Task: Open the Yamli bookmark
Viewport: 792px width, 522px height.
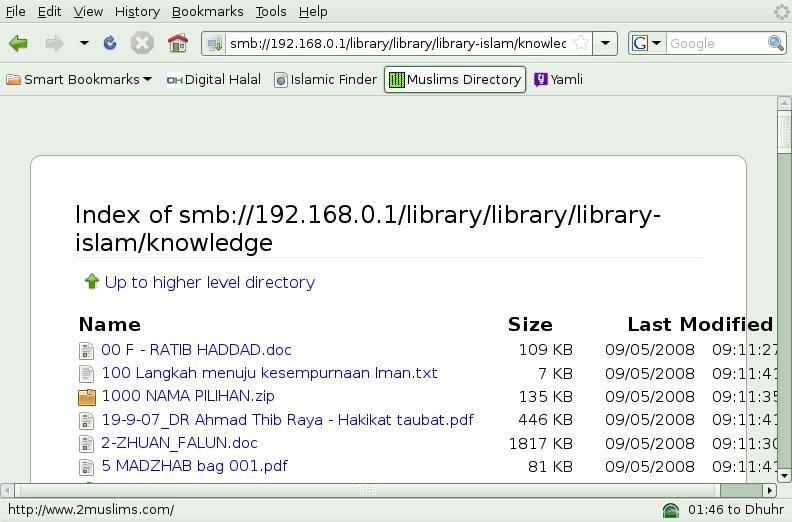Action: (558, 79)
